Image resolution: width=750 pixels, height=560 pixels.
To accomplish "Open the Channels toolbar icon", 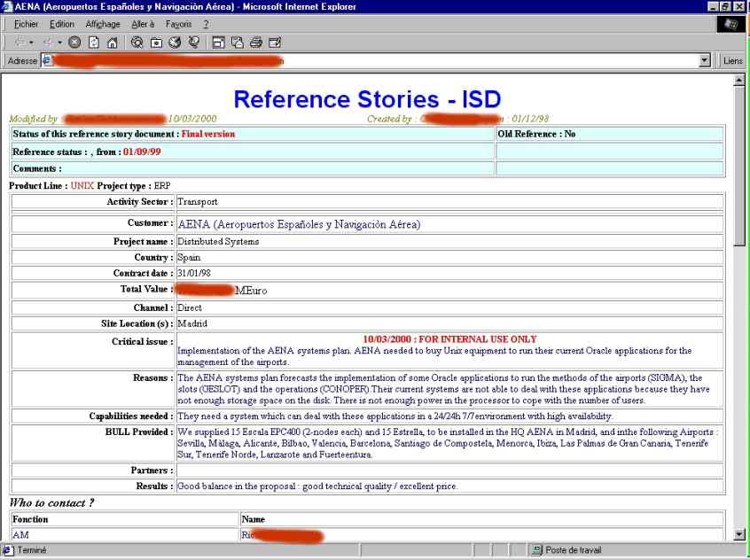I will [194, 43].
